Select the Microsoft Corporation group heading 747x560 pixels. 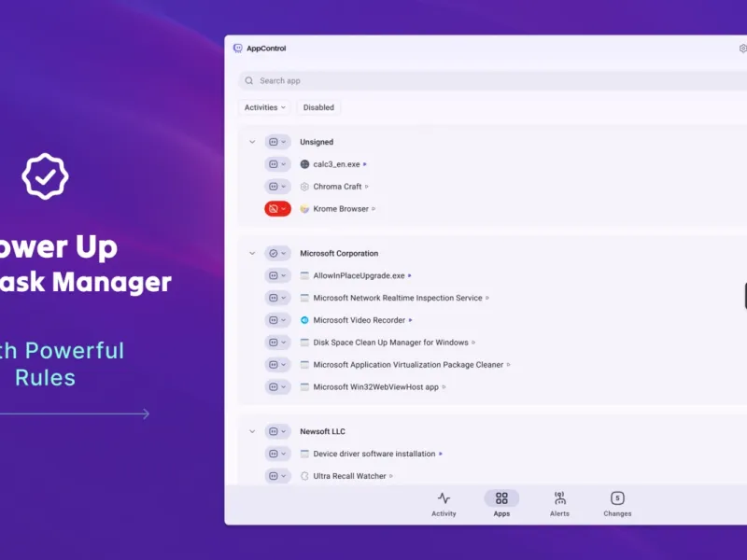pyautogui.click(x=339, y=253)
